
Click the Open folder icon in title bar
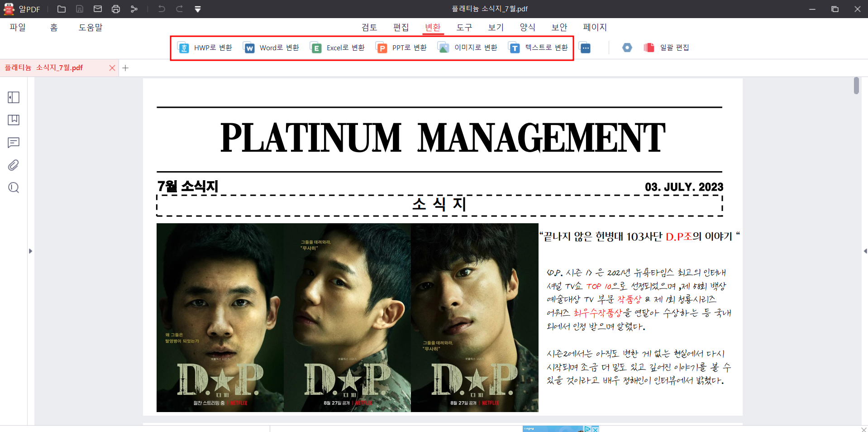62,9
